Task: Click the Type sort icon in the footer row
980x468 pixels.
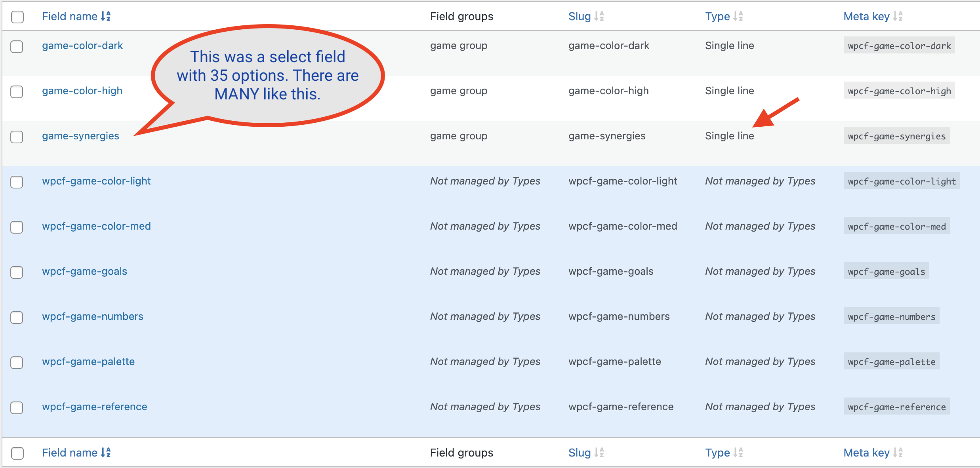Action: [x=738, y=452]
